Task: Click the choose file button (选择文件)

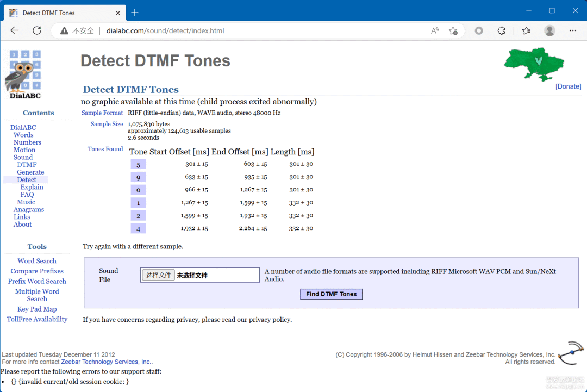Action: click(x=158, y=275)
